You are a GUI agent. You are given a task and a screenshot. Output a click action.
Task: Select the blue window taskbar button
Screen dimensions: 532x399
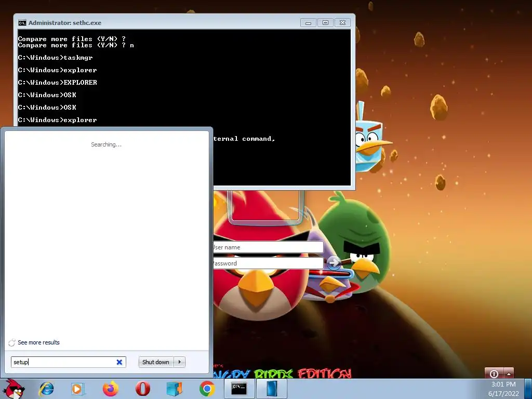click(x=272, y=389)
